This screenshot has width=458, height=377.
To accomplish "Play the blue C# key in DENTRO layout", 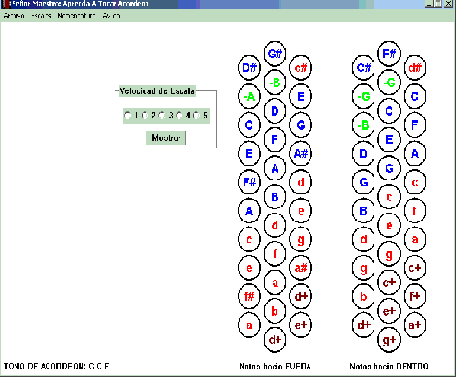I will click(x=364, y=68).
